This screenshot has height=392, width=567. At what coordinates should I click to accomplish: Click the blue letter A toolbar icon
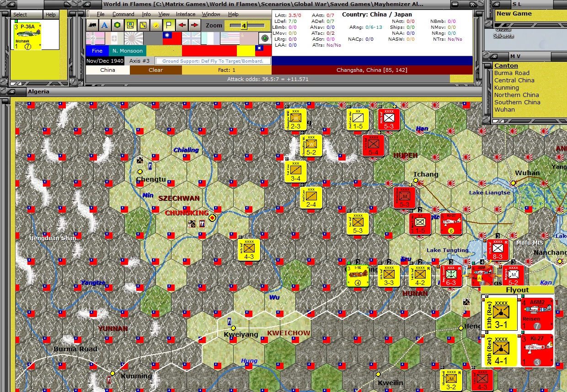tap(105, 25)
